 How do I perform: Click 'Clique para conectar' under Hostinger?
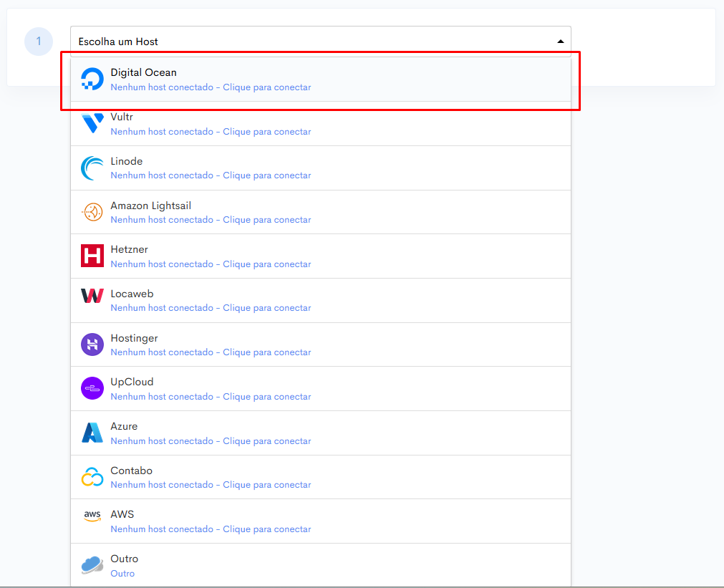click(267, 352)
